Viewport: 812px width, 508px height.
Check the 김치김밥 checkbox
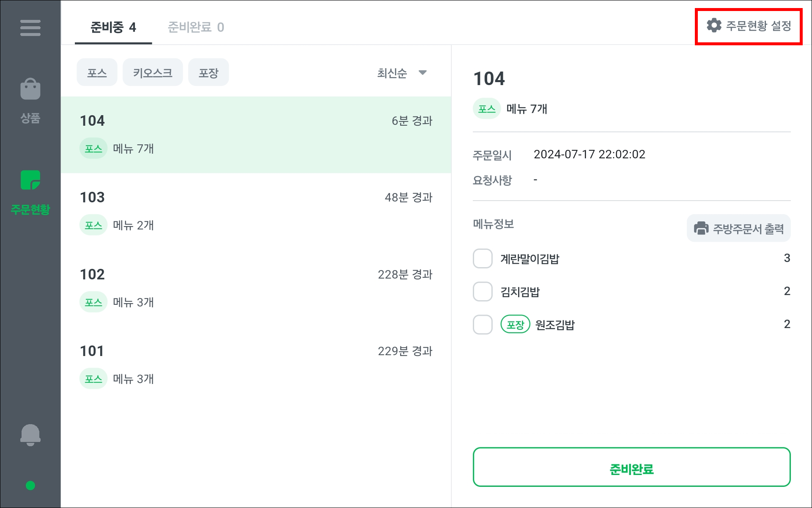pyautogui.click(x=483, y=292)
